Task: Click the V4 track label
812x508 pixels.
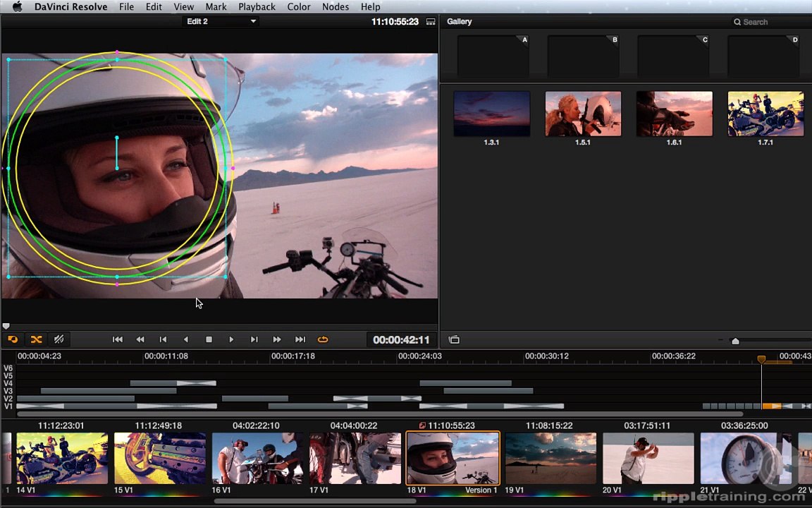Action: pos(8,383)
